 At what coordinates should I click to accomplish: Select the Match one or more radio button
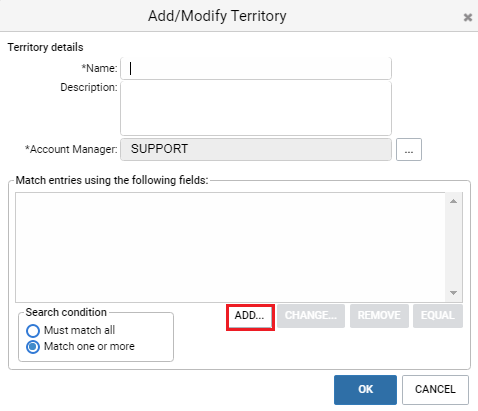[x=33, y=347]
